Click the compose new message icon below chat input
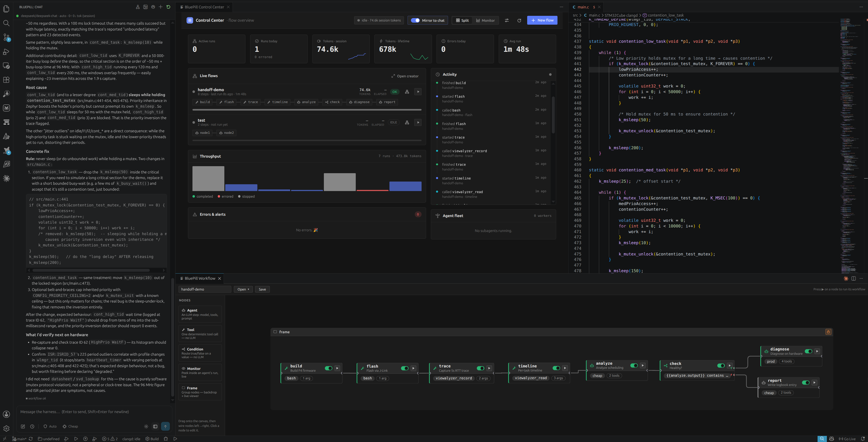 tap(23, 426)
